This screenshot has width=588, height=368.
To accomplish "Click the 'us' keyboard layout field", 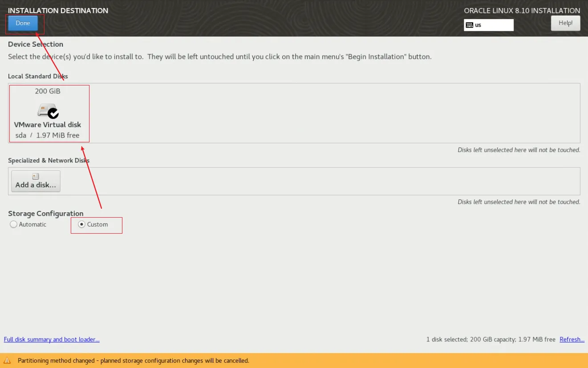I will coord(489,25).
